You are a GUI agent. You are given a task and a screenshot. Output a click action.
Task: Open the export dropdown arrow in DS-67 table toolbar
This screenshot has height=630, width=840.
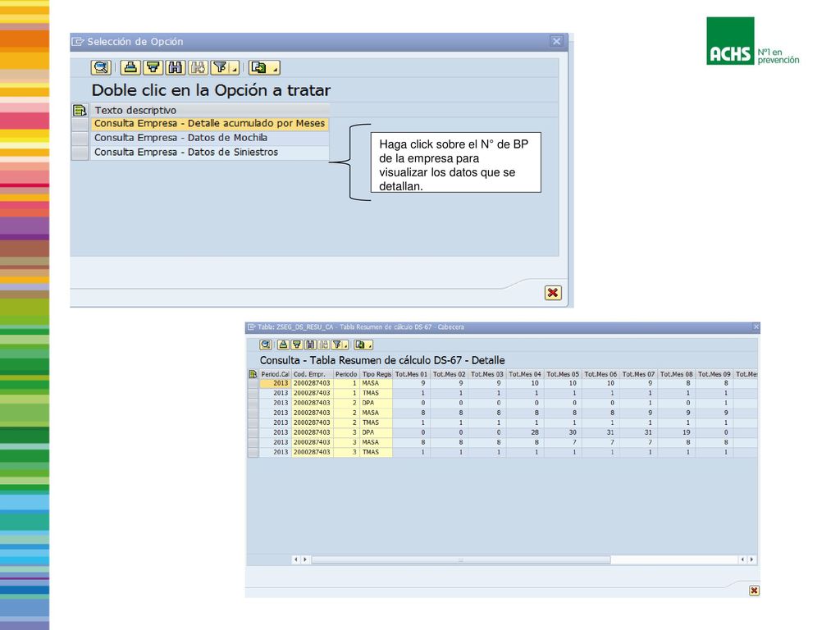(370, 345)
